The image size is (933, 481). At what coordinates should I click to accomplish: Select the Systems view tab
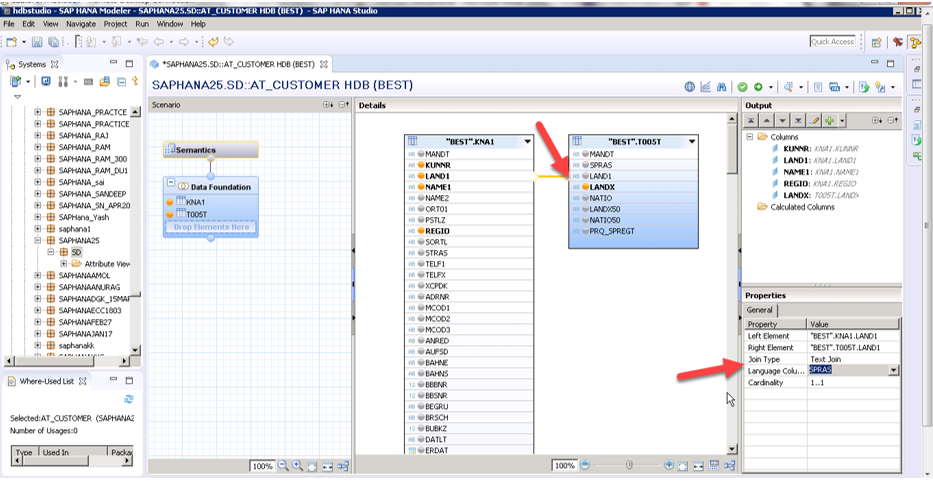tap(32, 64)
